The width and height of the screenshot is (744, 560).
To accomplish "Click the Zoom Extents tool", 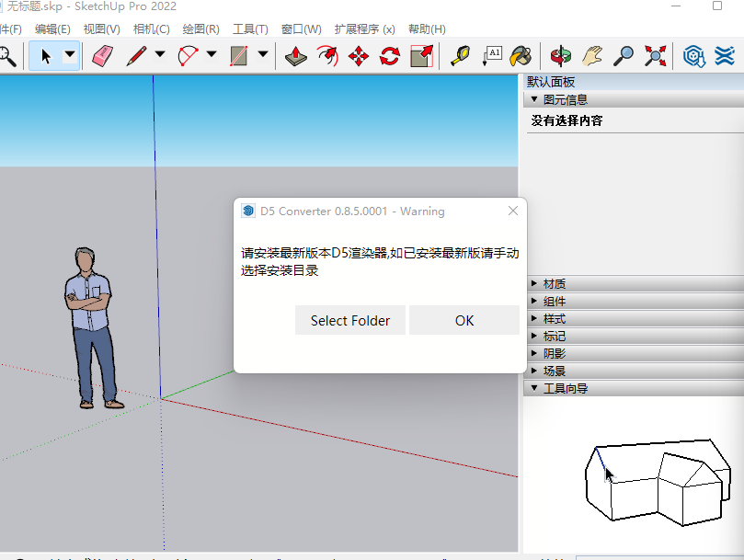I will click(x=655, y=56).
